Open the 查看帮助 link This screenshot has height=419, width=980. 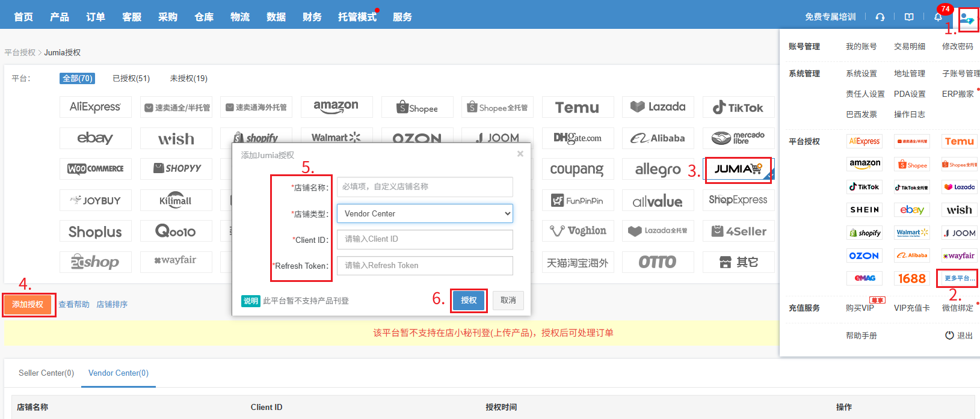tap(74, 304)
